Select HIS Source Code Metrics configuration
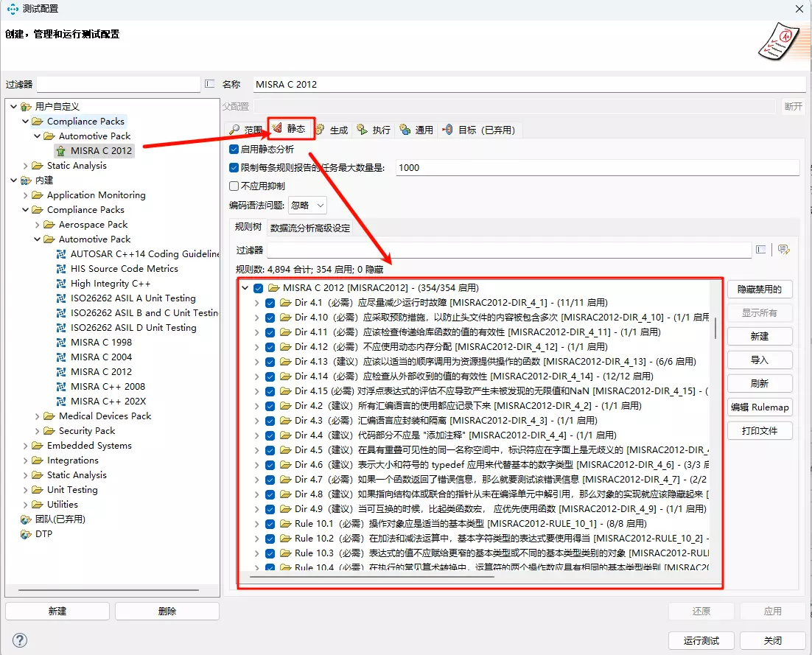This screenshot has width=812, height=655. pos(124,269)
